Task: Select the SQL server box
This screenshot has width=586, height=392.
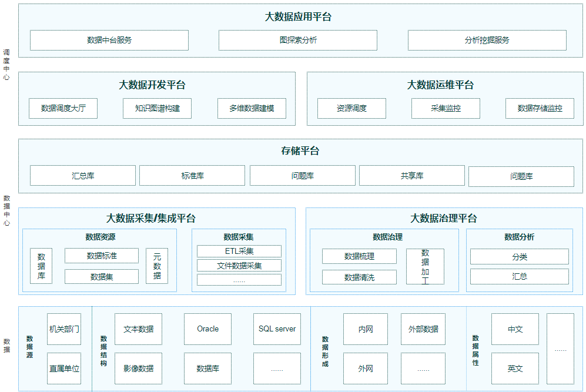Action: 277,329
